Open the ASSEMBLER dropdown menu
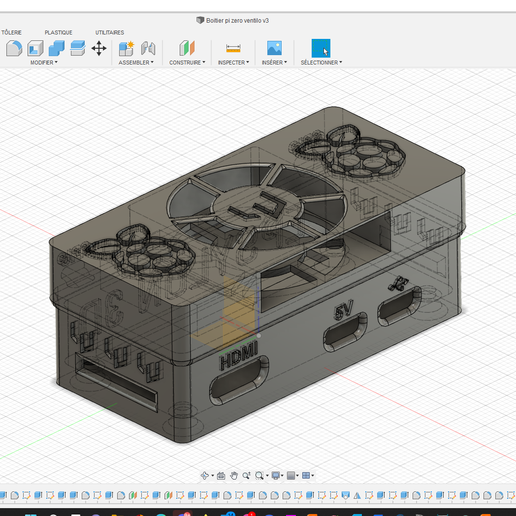This screenshot has height=516, width=516. tap(136, 63)
